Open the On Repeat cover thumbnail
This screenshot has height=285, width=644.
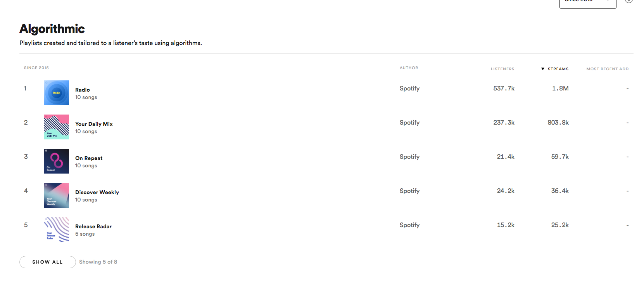[x=57, y=161]
